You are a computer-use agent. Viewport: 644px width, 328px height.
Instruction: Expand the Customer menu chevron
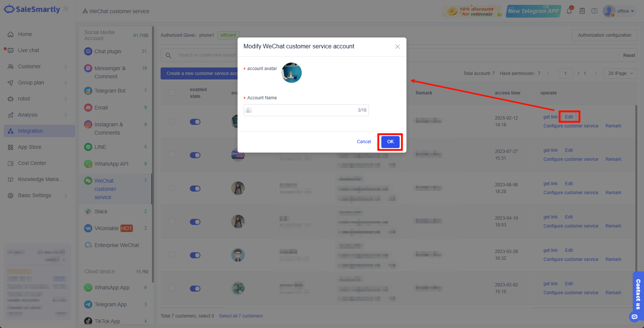point(66,67)
